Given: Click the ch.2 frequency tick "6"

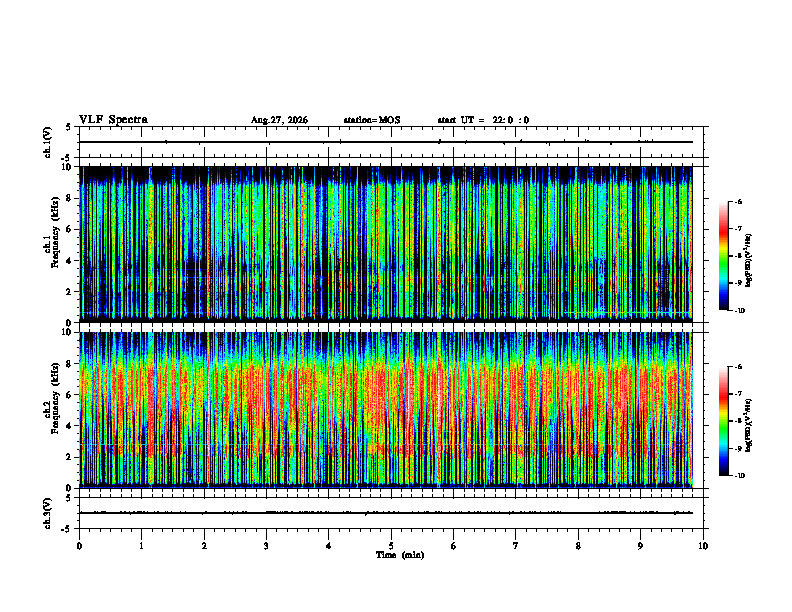Looking at the screenshot, I should (x=70, y=395).
